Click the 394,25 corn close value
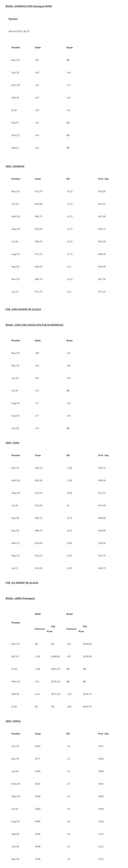This screenshot has width=128, height=868. [38, 468]
